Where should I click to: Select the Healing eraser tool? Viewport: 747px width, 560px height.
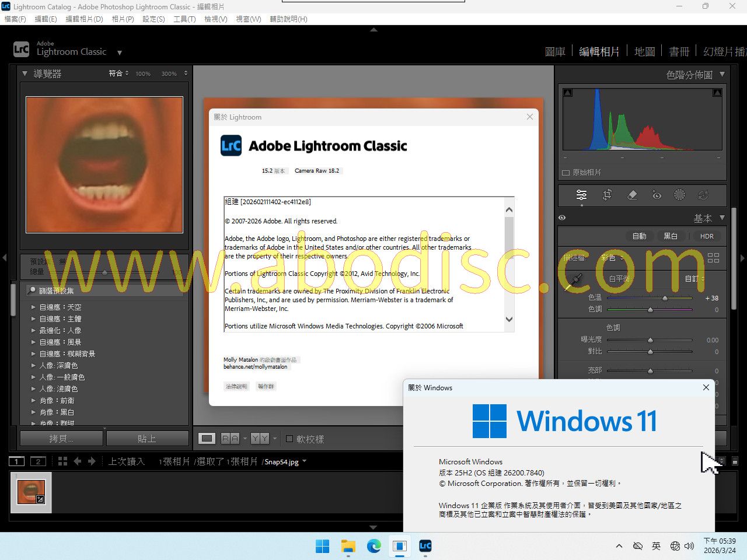point(632,195)
